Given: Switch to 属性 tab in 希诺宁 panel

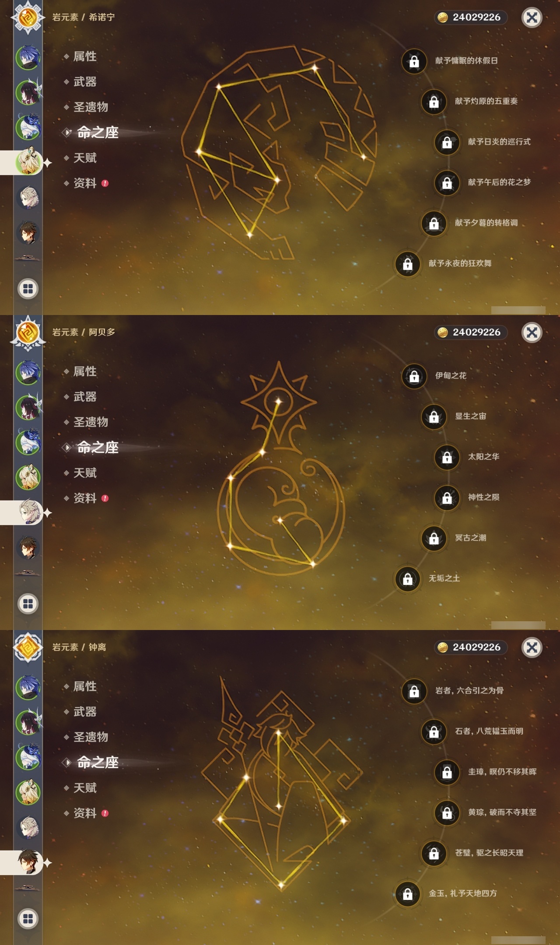Looking at the screenshot, I should point(85,56).
